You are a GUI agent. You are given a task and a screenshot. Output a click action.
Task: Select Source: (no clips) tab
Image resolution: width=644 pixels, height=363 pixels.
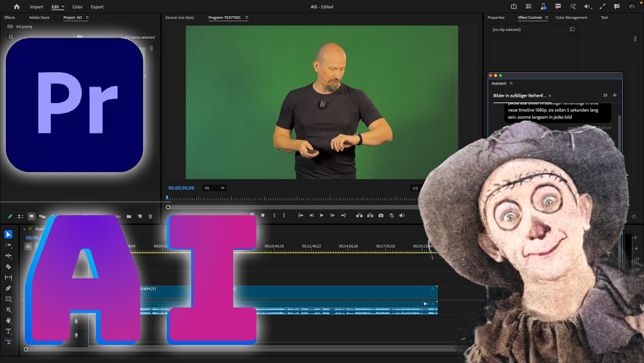click(x=180, y=17)
